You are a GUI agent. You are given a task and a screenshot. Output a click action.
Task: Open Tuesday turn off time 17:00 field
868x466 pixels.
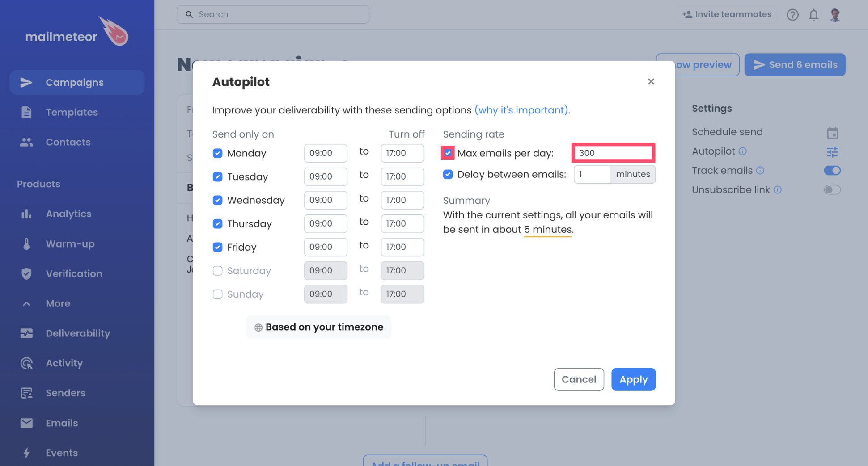[402, 176]
